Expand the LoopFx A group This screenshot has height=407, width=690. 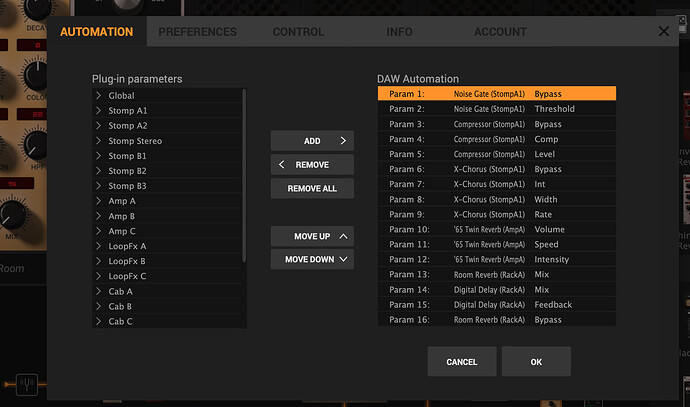click(x=98, y=246)
